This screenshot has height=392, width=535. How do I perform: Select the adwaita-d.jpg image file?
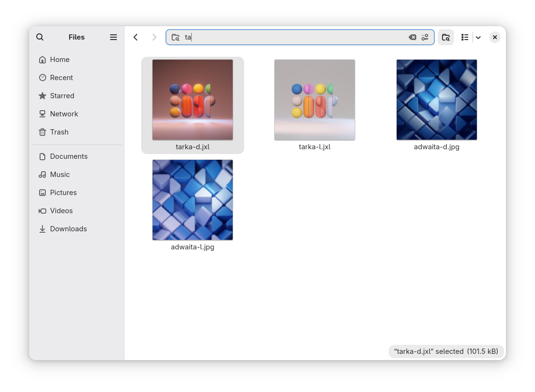pos(437,100)
